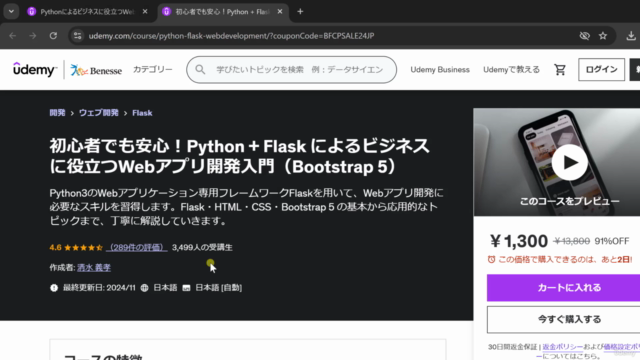Click the course title heading text
The height and width of the screenshot is (360, 640).
click(x=240, y=156)
